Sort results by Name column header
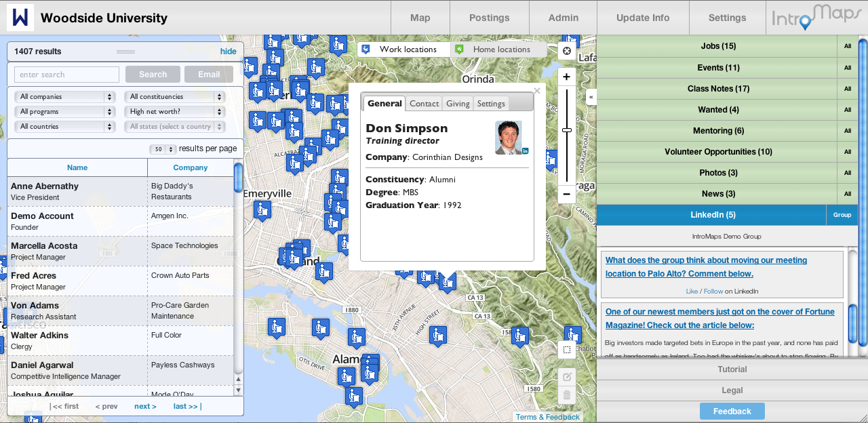Viewport: 868px width, 423px height. point(77,167)
